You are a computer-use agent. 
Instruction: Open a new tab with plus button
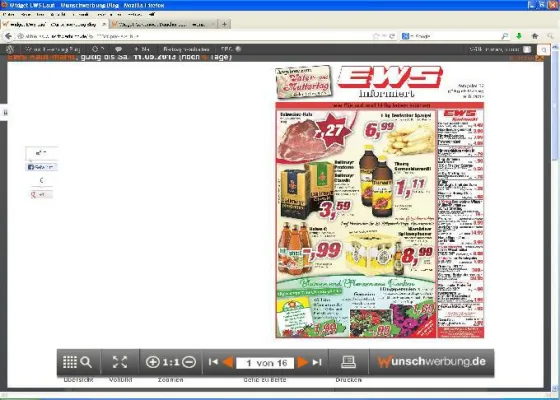tap(224, 24)
